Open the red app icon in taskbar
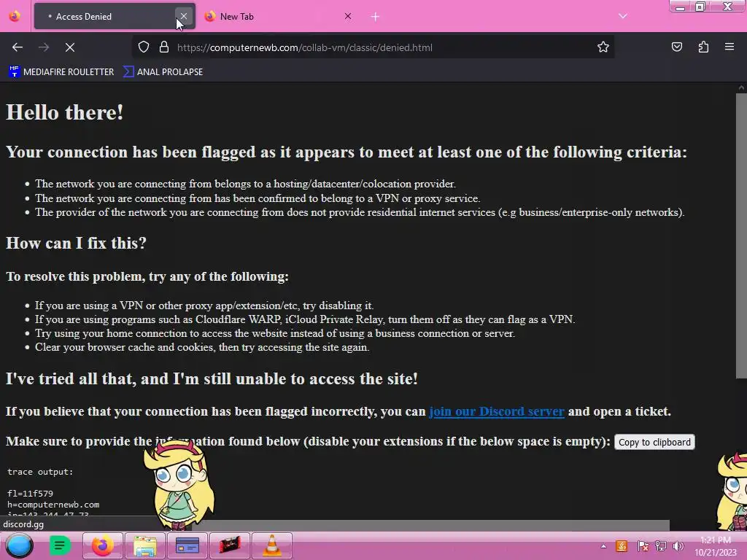The width and height of the screenshot is (747, 560). click(x=230, y=545)
